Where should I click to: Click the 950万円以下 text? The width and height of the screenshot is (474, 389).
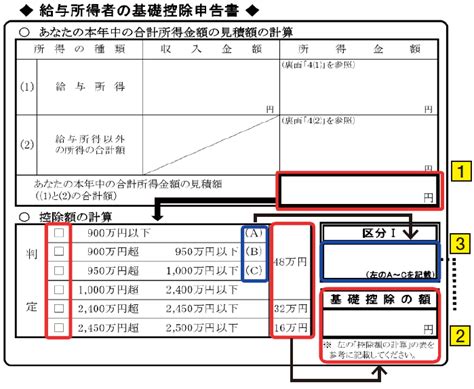207,252
